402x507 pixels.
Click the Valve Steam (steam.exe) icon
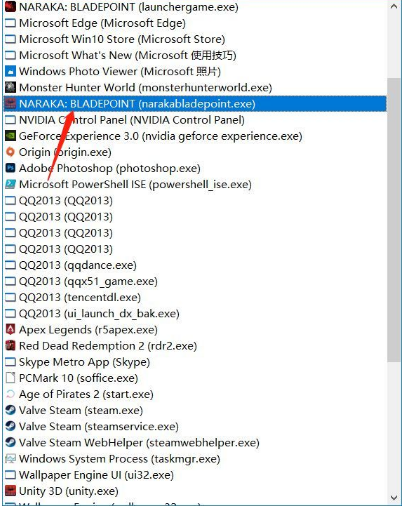(10, 410)
